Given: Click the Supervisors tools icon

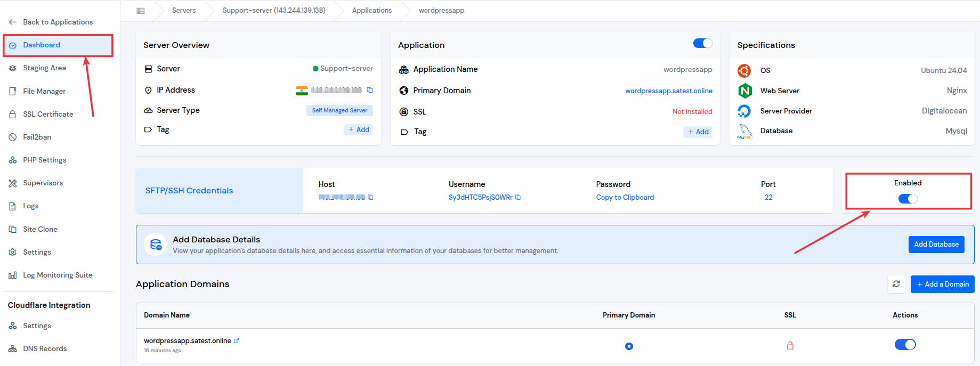Looking at the screenshot, I should pyautogui.click(x=12, y=183).
